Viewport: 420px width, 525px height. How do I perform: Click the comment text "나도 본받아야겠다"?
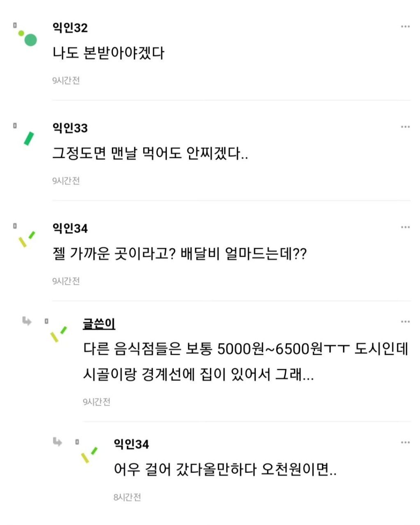tap(108, 53)
